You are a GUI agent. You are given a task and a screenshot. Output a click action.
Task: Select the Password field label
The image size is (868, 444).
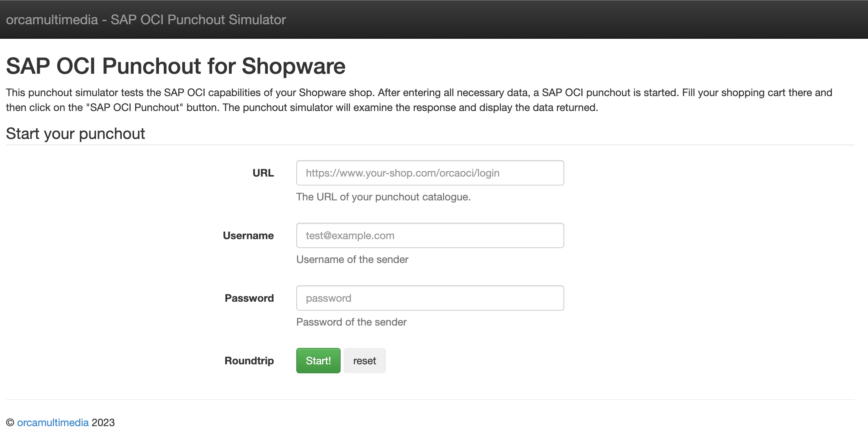pyautogui.click(x=249, y=298)
